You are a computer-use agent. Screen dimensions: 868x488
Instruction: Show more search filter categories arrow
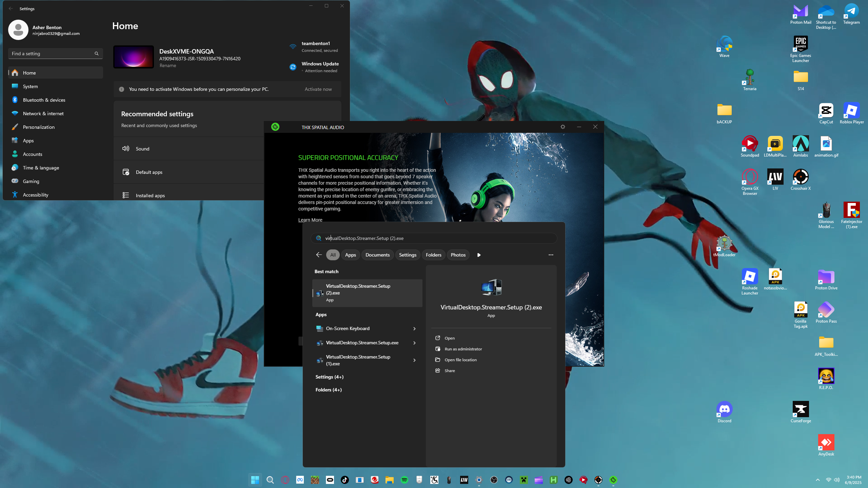(x=479, y=255)
